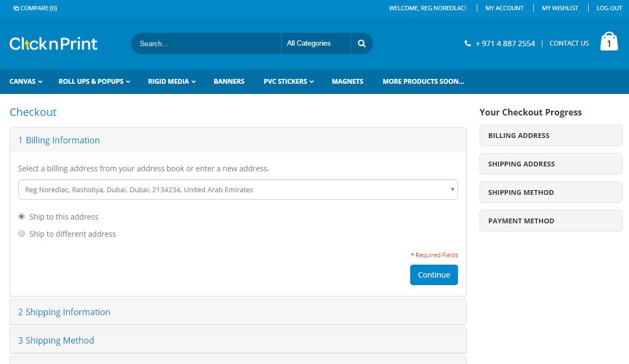
Task: Open the billing address dropdown
Action: (x=238, y=190)
